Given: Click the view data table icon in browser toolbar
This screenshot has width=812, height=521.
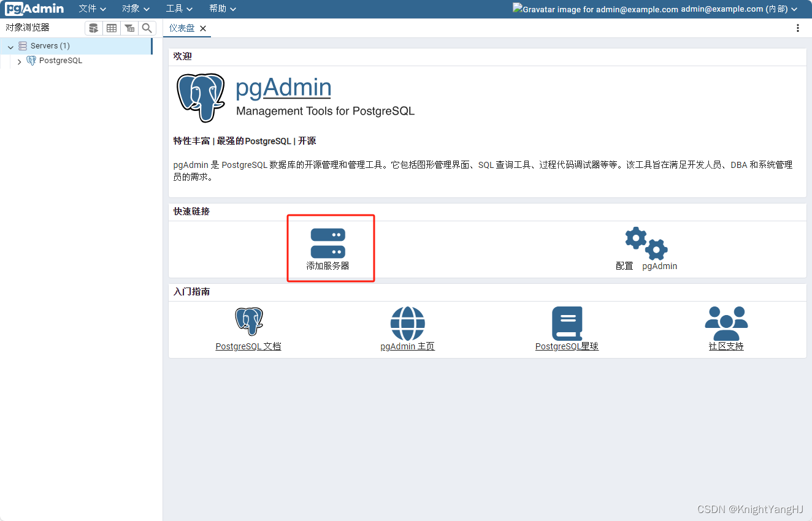Looking at the screenshot, I should pyautogui.click(x=111, y=28).
